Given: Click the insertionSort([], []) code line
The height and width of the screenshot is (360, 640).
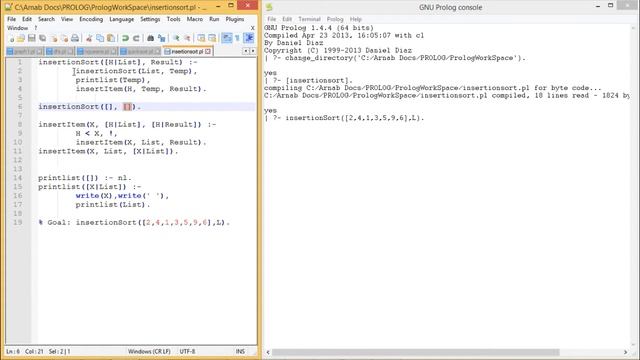Looking at the screenshot, I should tap(89, 107).
